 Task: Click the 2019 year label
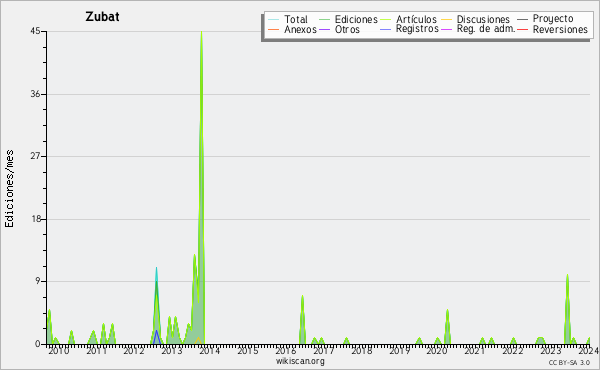pos(399,350)
